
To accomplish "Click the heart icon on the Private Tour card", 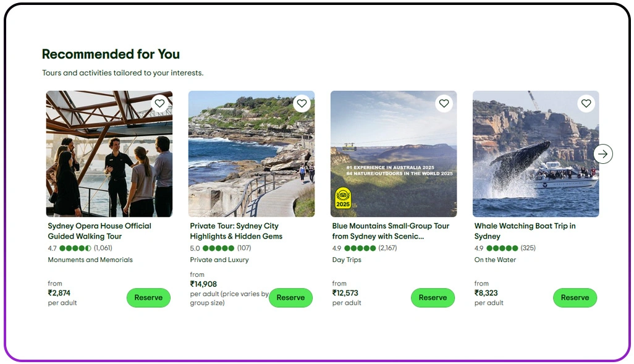I will (x=302, y=103).
